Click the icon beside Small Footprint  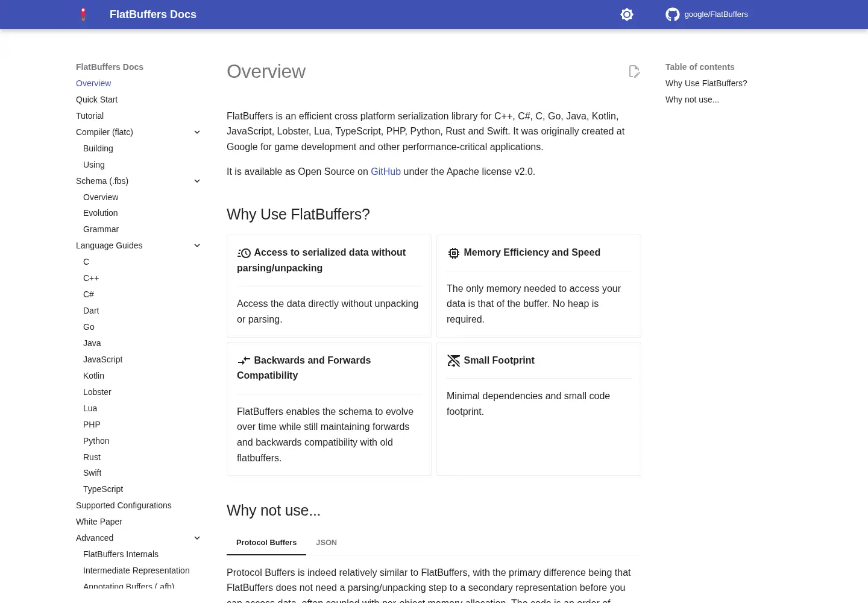(454, 361)
